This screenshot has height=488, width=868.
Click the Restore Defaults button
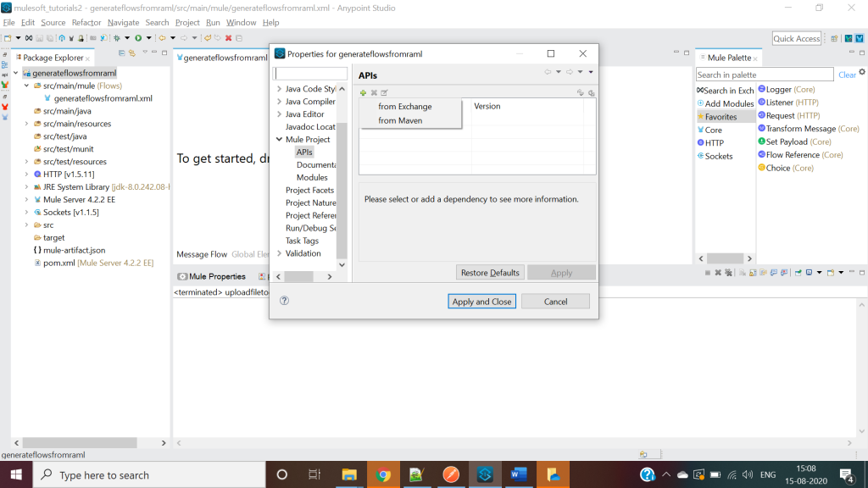(490, 272)
